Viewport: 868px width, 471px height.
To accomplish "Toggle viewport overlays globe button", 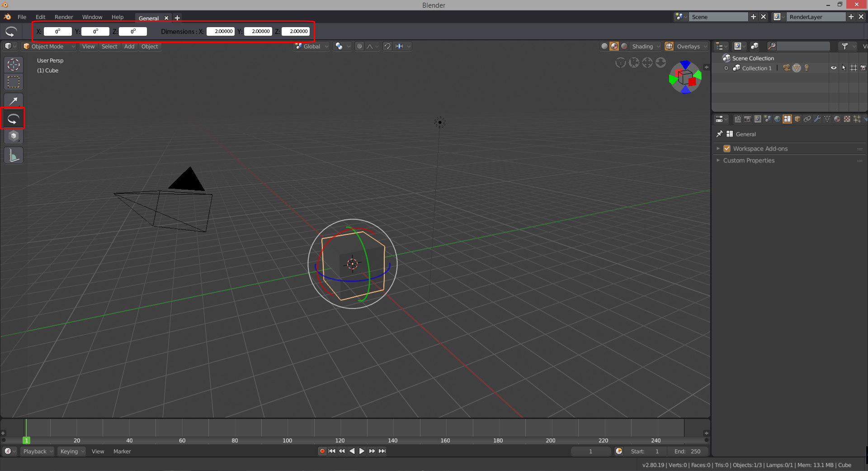I will [669, 46].
